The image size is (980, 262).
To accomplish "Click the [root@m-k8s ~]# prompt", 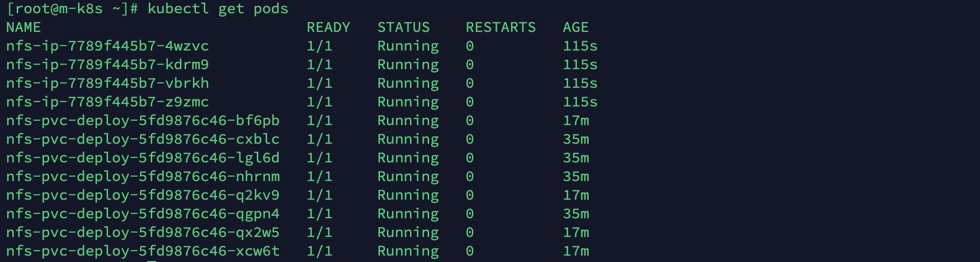I will click(73, 9).
